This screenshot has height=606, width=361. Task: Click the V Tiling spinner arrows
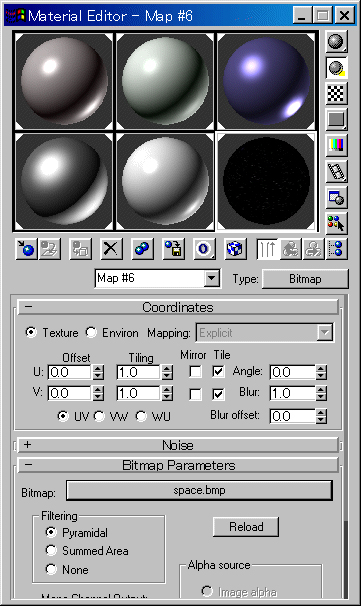(x=167, y=394)
